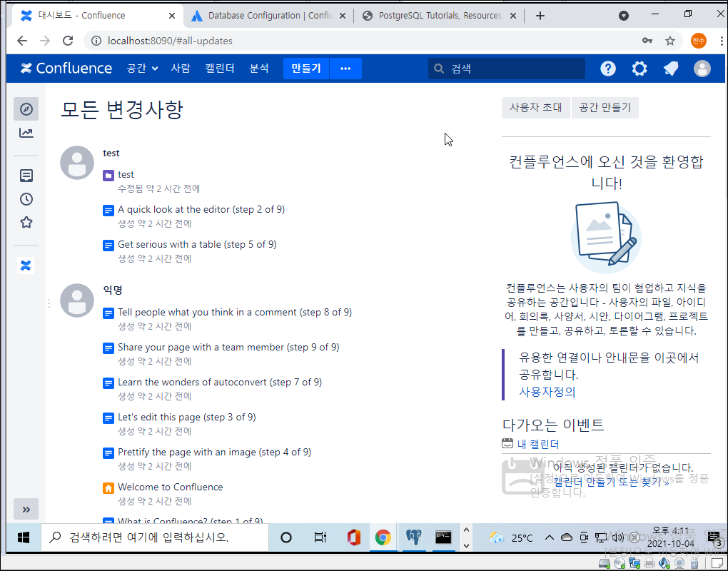
Task: Open the Windows Start menu
Action: point(24,537)
